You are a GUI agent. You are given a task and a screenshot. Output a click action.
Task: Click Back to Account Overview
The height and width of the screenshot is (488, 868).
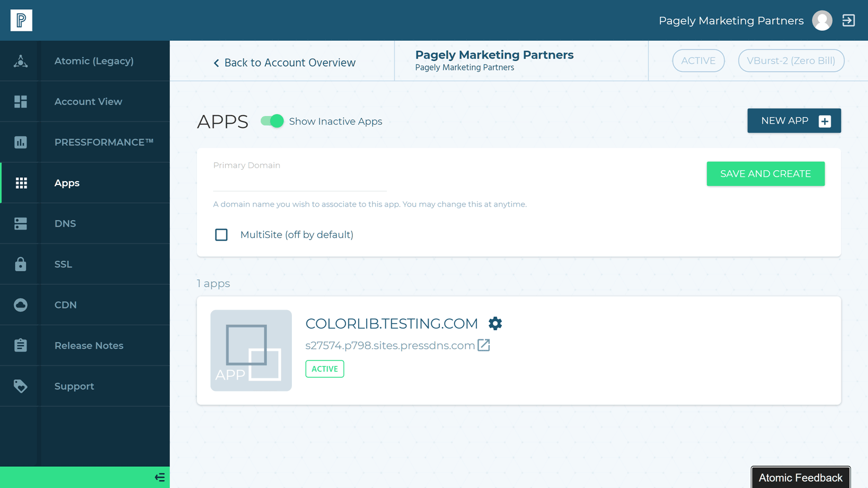coord(285,62)
